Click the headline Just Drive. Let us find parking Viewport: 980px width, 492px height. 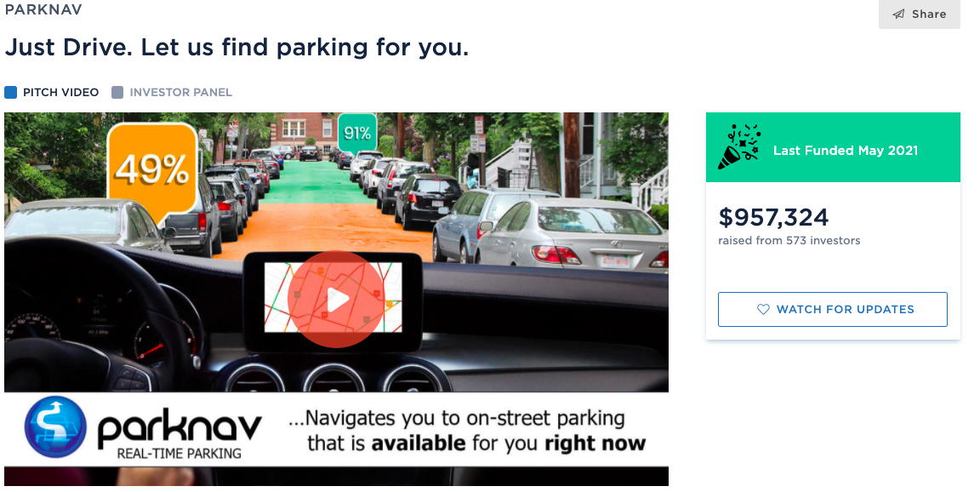pyautogui.click(x=236, y=48)
